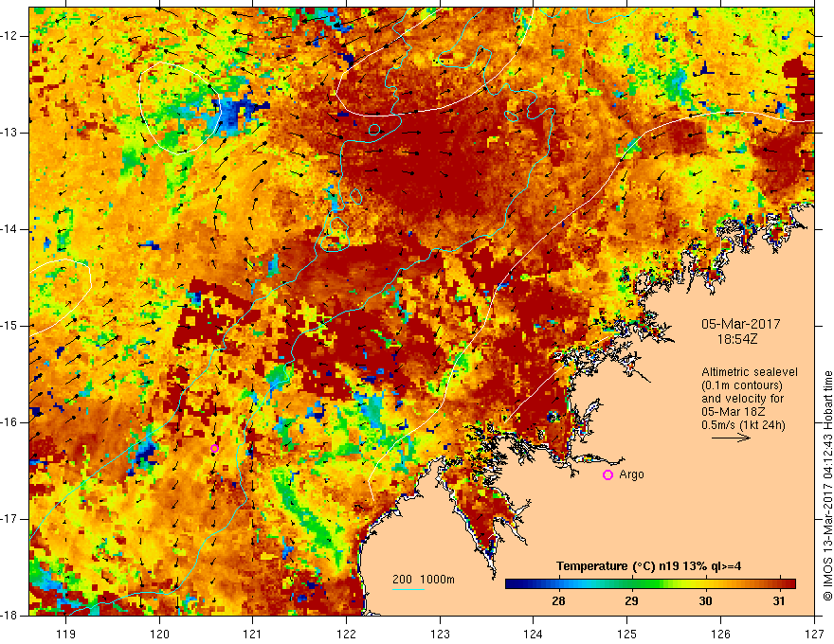This screenshot has height=644, width=834.
Task: Click the longitude label '123'
Action: [x=440, y=634]
